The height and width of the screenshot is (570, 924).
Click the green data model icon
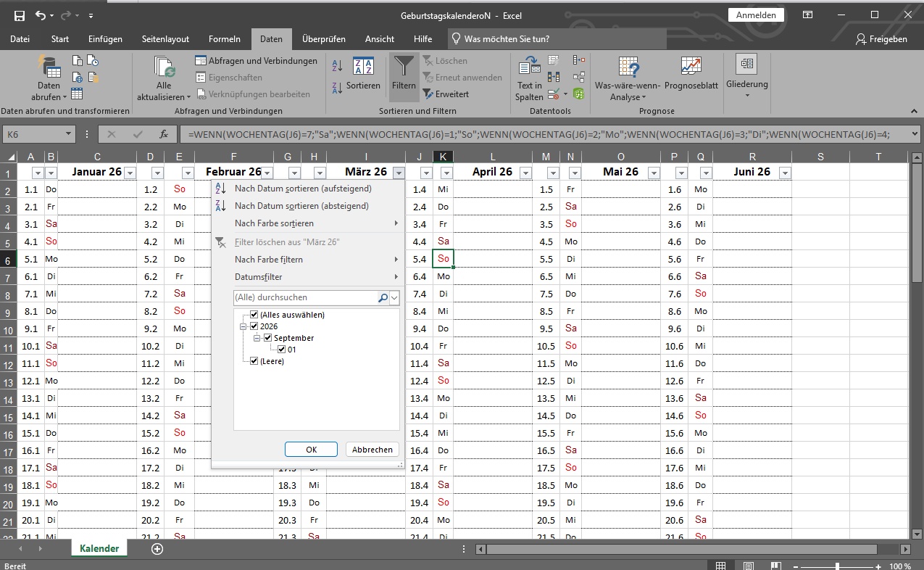click(x=578, y=94)
